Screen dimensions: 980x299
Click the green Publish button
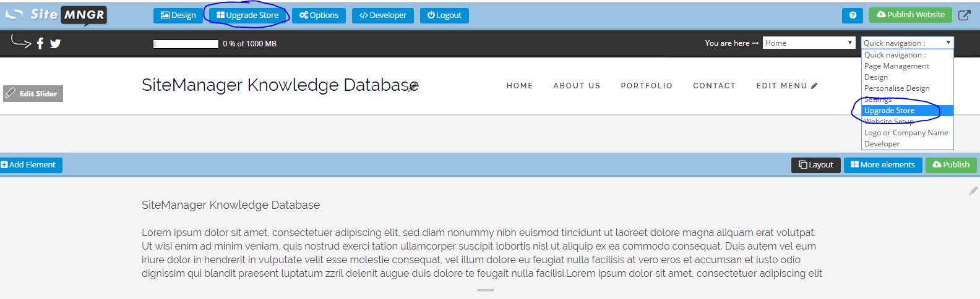(x=951, y=165)
